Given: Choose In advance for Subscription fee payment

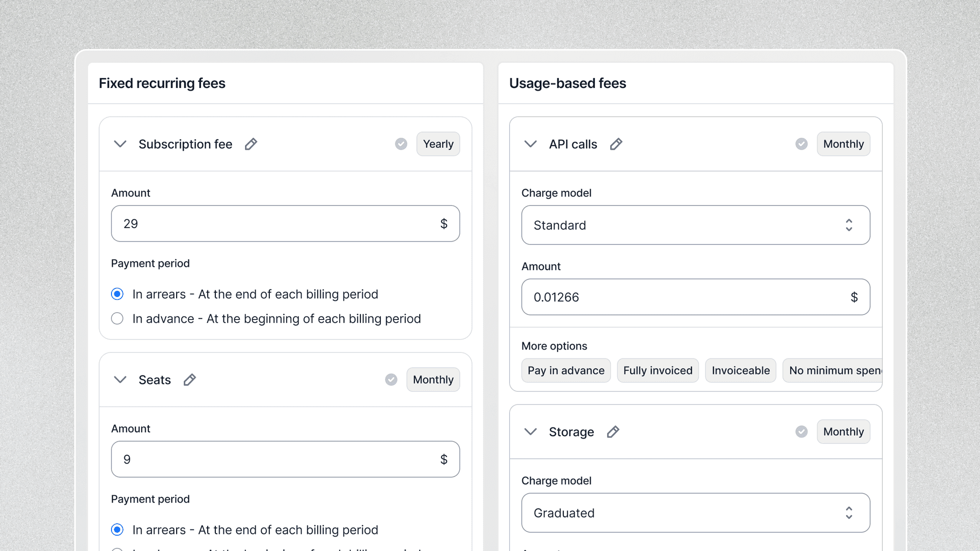Looking at the screenshot, I should coord(117,319).
